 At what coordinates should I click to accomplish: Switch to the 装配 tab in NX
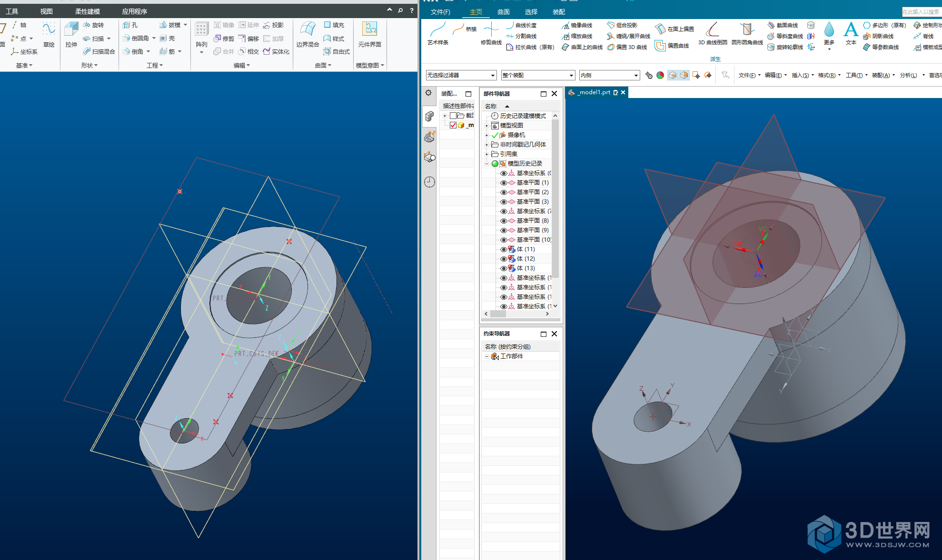559,12
